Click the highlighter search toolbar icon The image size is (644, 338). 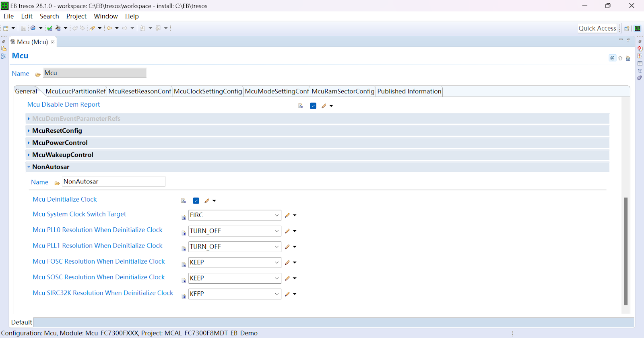(x=93, y=28)
